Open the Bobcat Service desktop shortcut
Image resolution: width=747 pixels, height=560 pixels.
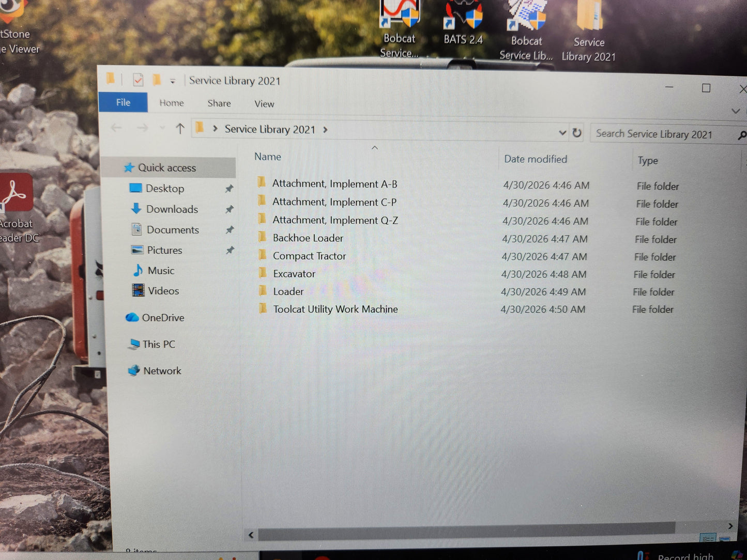click(x=399, y=28)
